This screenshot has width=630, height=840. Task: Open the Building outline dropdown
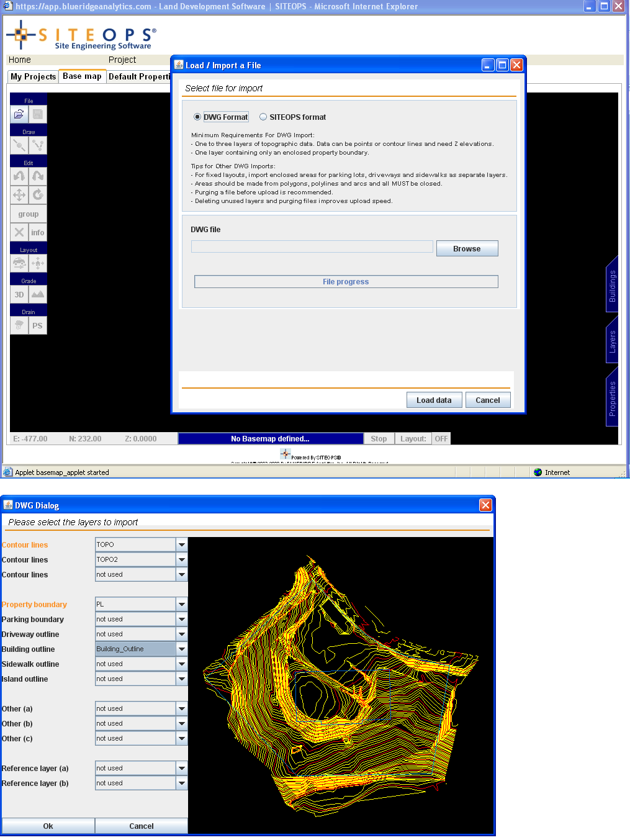(182, 649)
